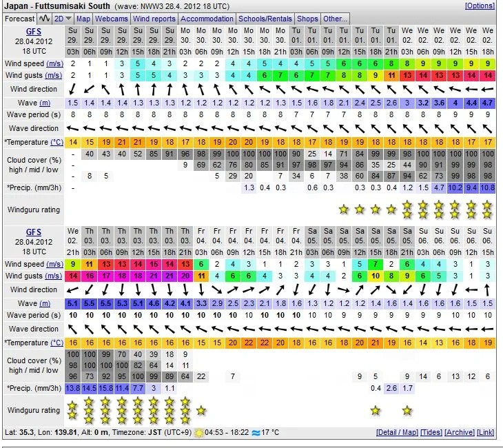Click the Wave (m) unit link in bottom table
The width and height of the screenshot is (503, 448).
tap(45, 303)
